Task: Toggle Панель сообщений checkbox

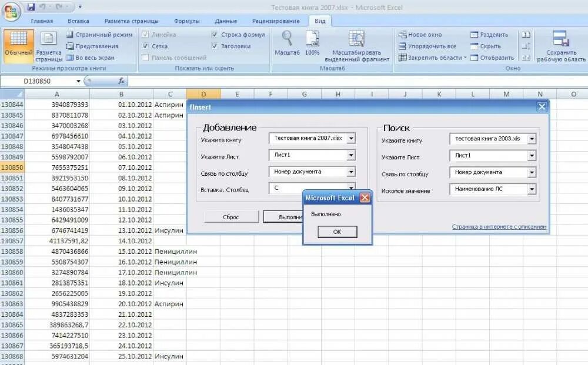Action: [145, 58]
